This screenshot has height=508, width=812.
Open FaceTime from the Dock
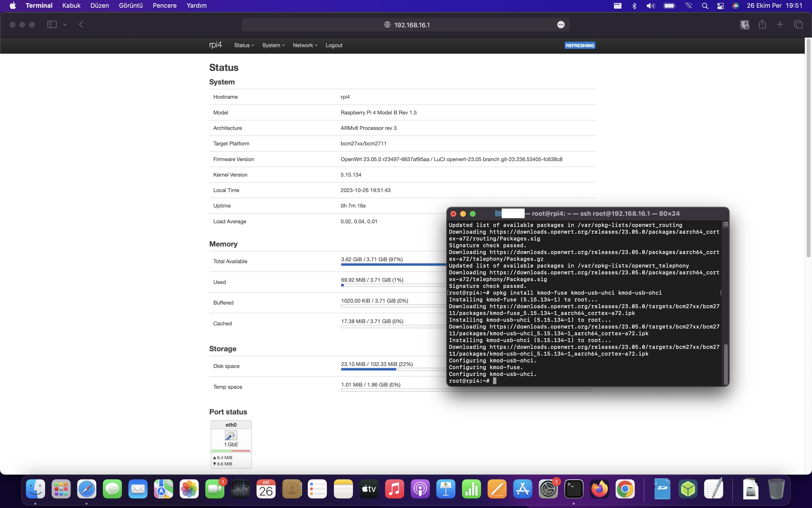pos(215,489)
